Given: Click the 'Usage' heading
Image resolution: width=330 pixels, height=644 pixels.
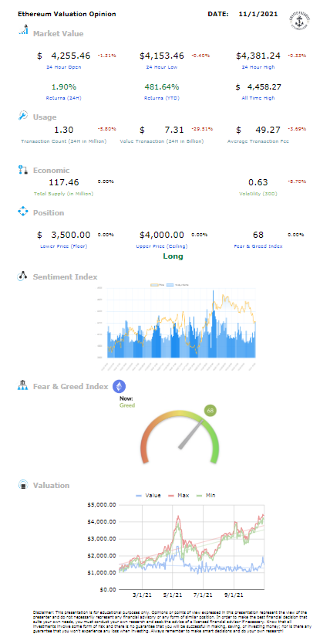Looking at the screenshot, I should point(45,117).
